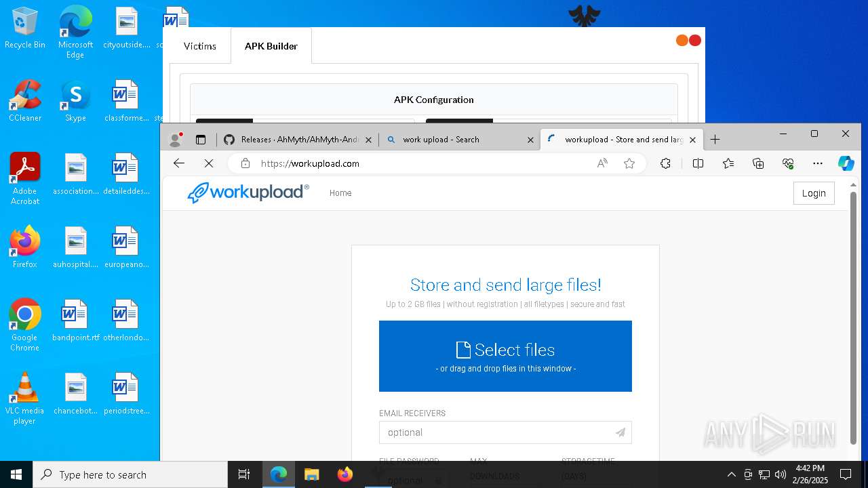868x488 pixels.
Task: Open the volume control in system tray
Action: click(781, 474)
